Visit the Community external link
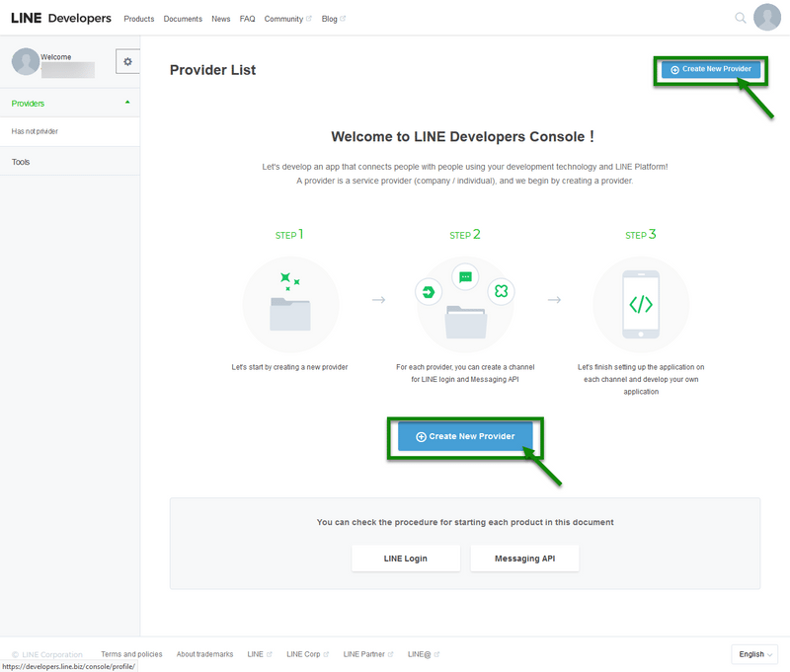The width and height of the screenshot is (790, 672). 288,19
